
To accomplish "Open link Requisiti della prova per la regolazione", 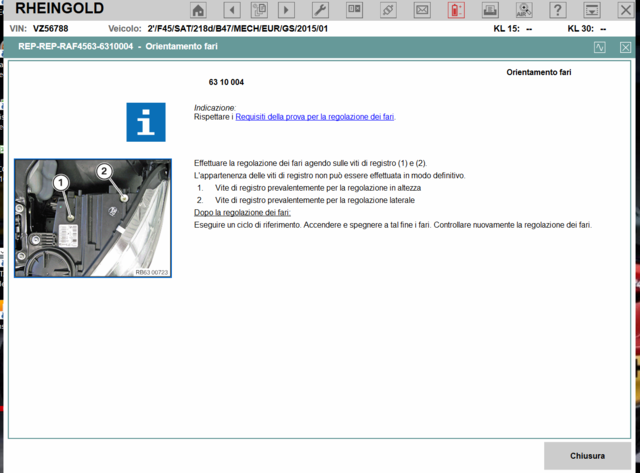I will [314, 117].
